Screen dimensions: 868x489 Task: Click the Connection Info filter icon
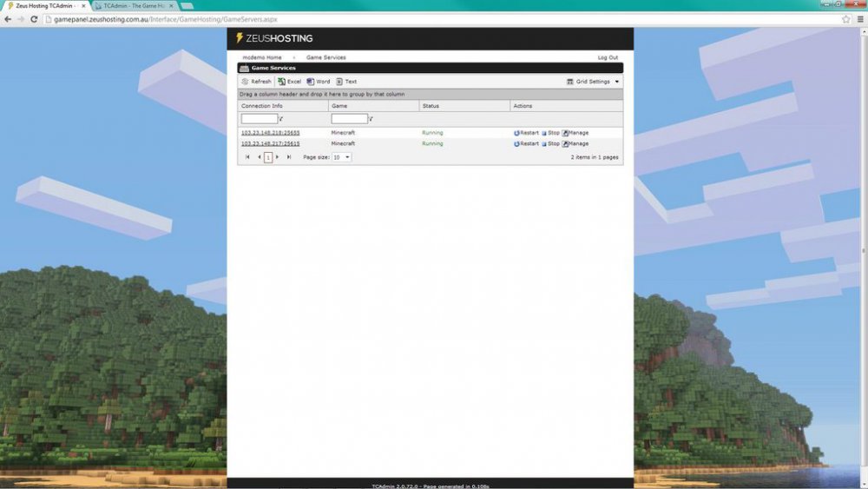[x=281, y=119]
